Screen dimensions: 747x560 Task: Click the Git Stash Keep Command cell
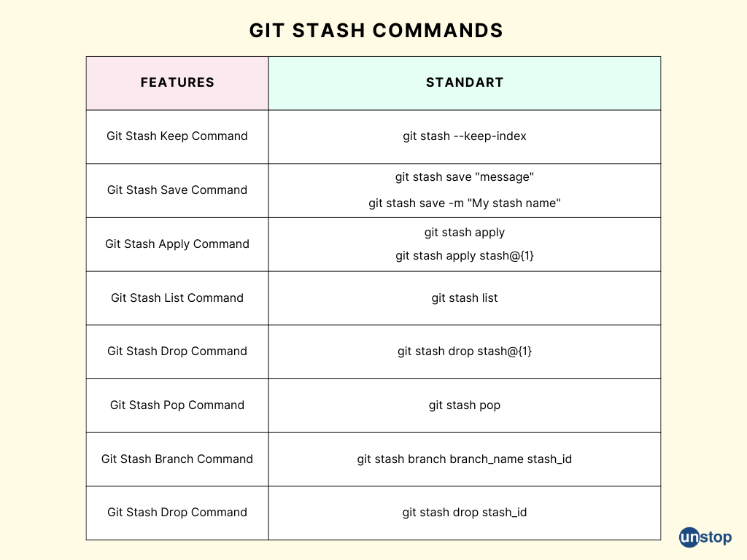tap(177, 136)
